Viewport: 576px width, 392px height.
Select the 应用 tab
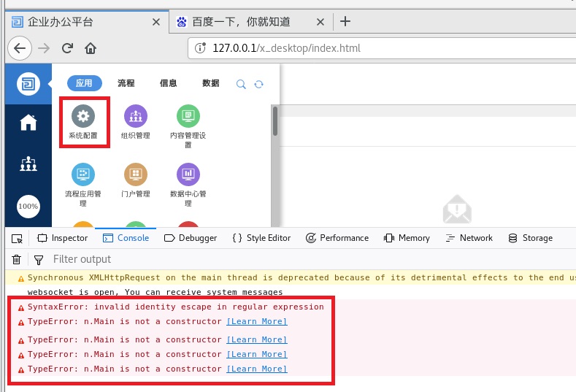point(84,83)
